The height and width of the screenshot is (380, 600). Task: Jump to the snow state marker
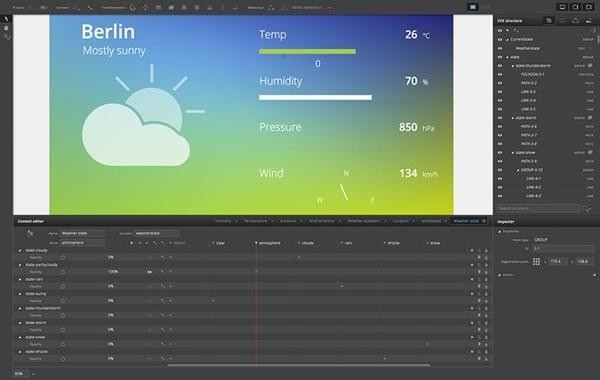click(433, 243)
